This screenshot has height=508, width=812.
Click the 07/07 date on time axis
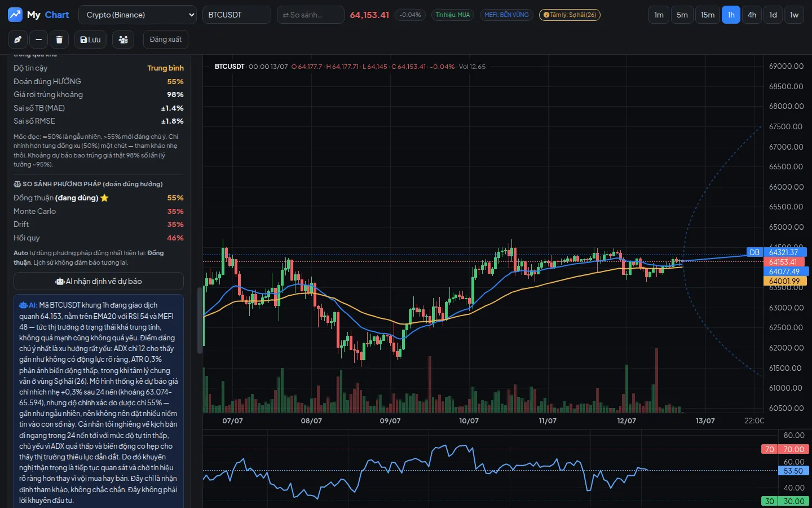click(232, 421)
